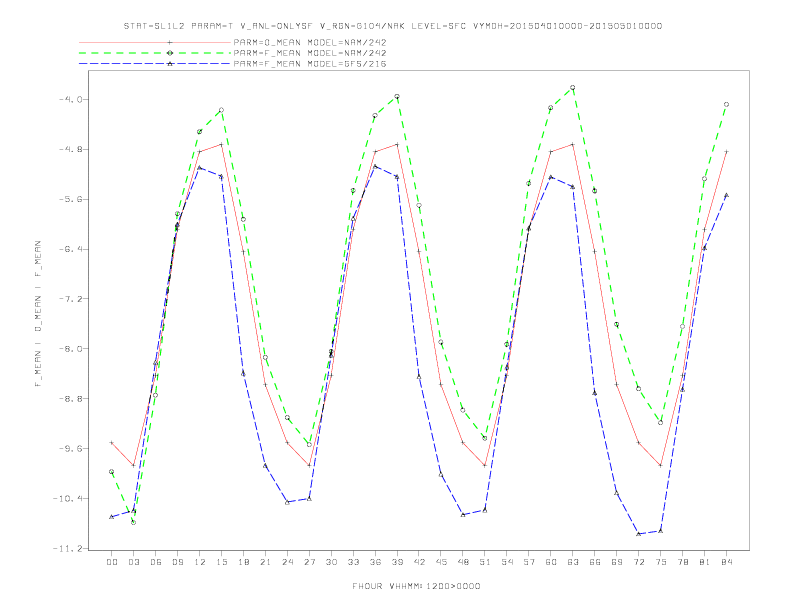Click the blue triangle data point at hour 72
The height and width of the screenshot is (612, 792).
[638, 534]
